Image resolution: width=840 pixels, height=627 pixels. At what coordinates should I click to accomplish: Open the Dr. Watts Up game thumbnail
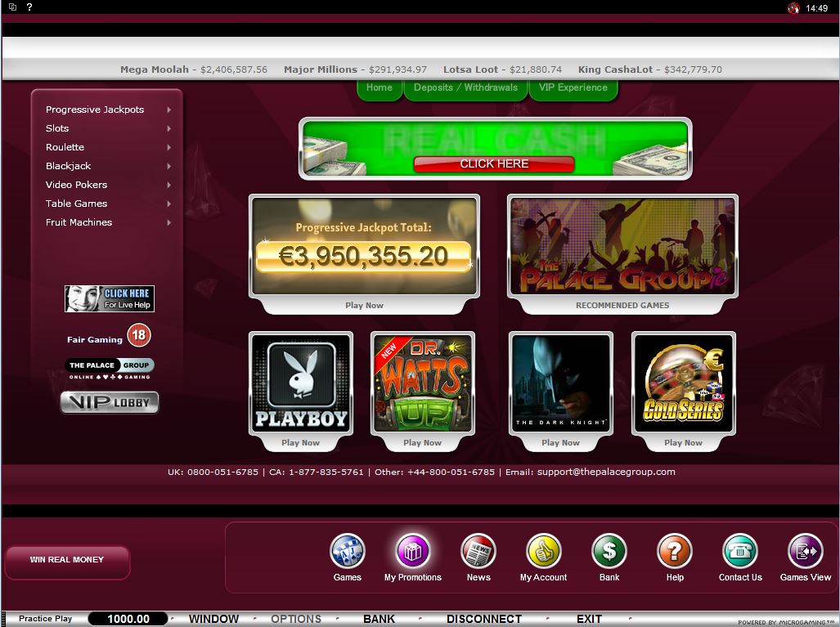[x=423, y=383]
